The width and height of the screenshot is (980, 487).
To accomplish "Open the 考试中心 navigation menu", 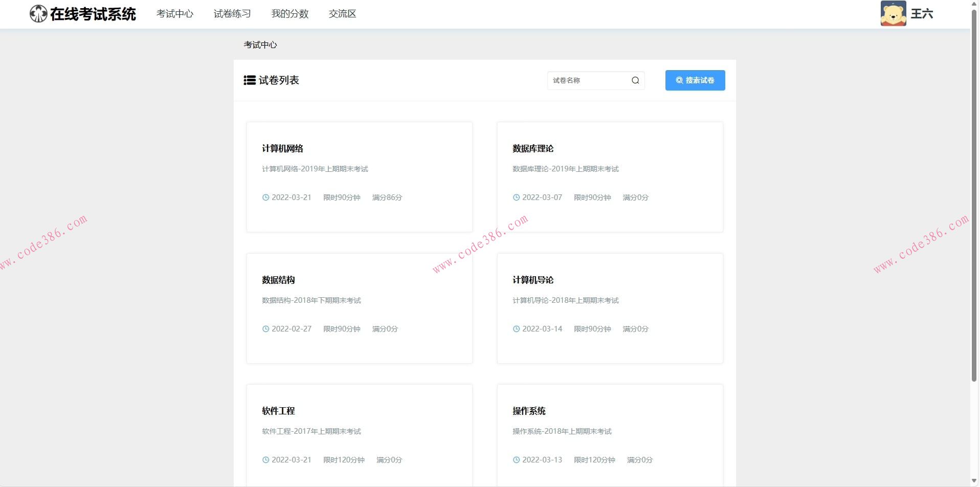I will click(x=175, y=14).
